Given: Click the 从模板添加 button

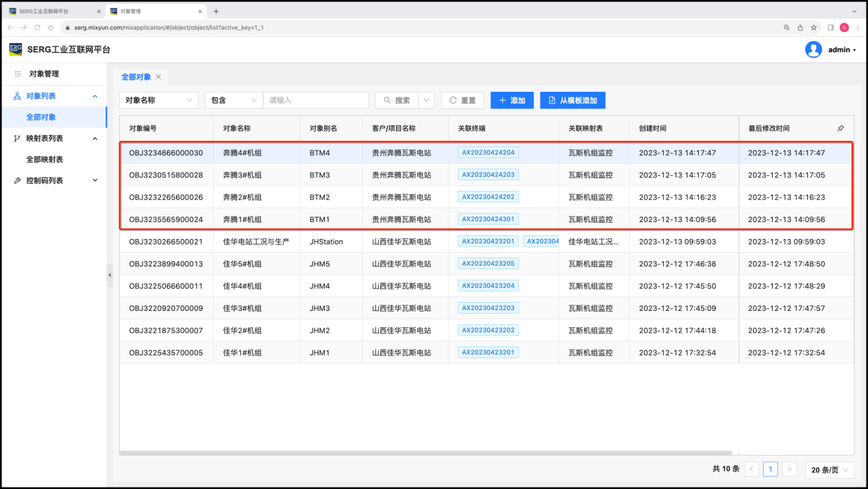Looking at the screenshot, I should [x=572, y=100].
